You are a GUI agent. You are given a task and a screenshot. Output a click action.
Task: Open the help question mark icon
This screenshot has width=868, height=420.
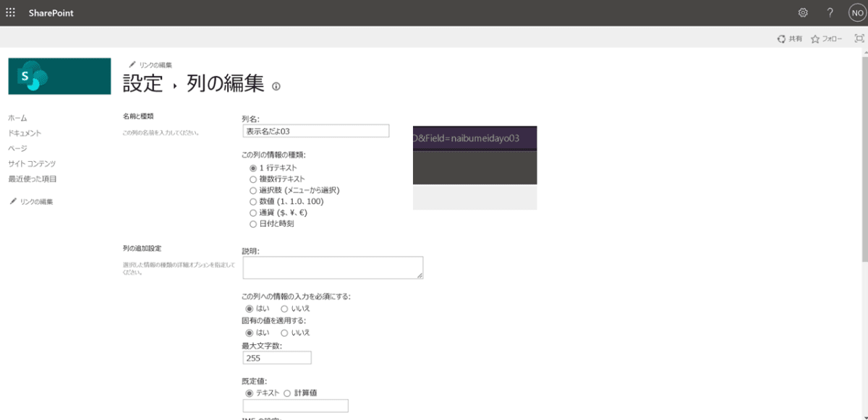[x=830, y=13]
